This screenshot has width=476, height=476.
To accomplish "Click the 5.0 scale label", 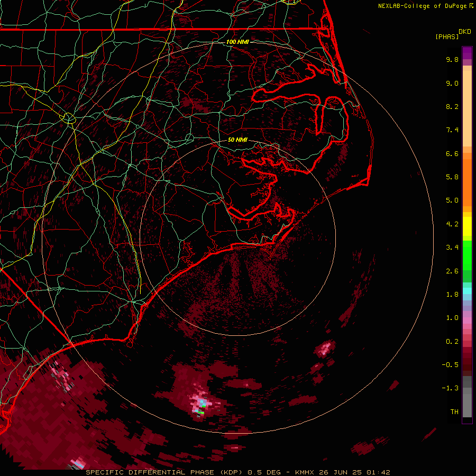I will coord(452,200).
